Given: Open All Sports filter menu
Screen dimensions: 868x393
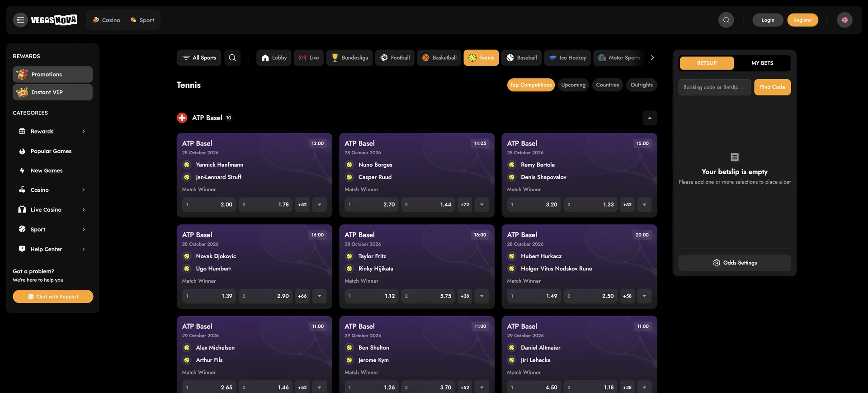Looking at the screenshot, I should tap(199, 58).
